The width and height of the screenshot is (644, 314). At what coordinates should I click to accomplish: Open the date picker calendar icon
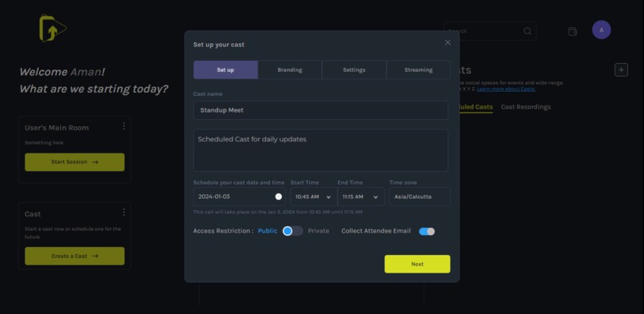point(279,197)
